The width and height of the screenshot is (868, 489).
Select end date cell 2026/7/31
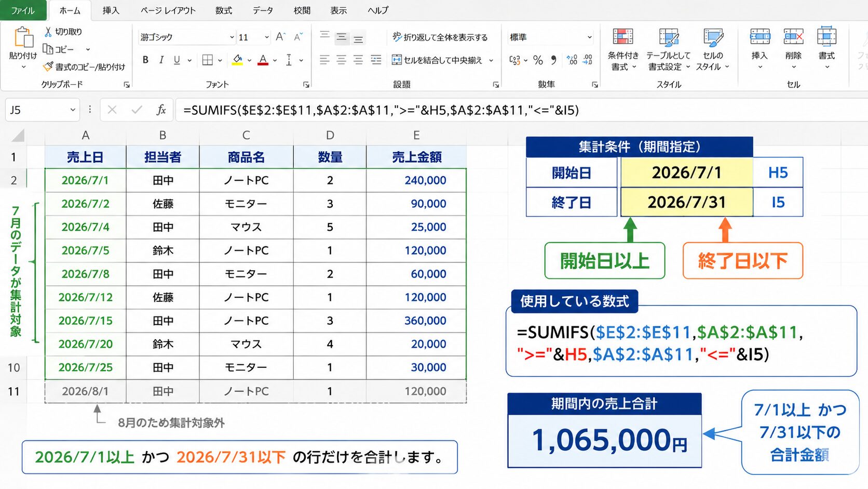tap(686, 202)
